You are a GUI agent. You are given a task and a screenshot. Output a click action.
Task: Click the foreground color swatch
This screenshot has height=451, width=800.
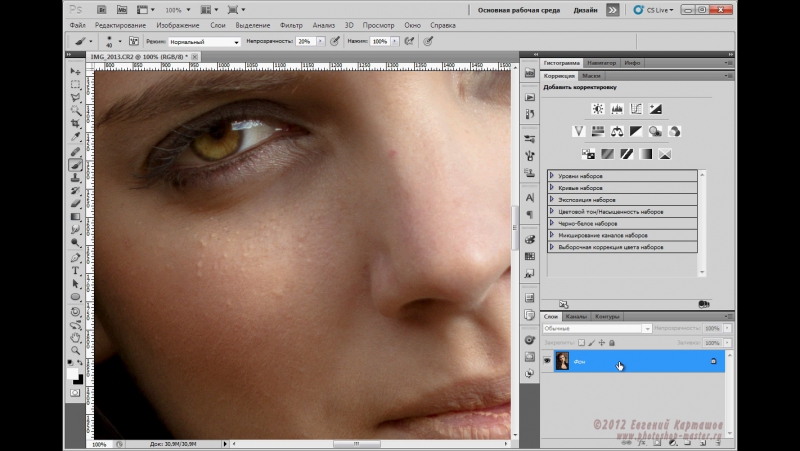pyautogui.click(x=72, y=372)
